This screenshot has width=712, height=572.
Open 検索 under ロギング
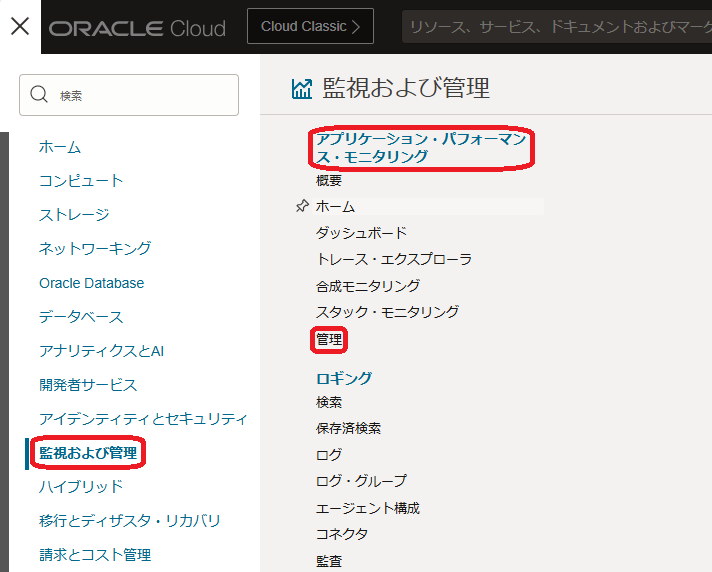[x=329, y=402]
